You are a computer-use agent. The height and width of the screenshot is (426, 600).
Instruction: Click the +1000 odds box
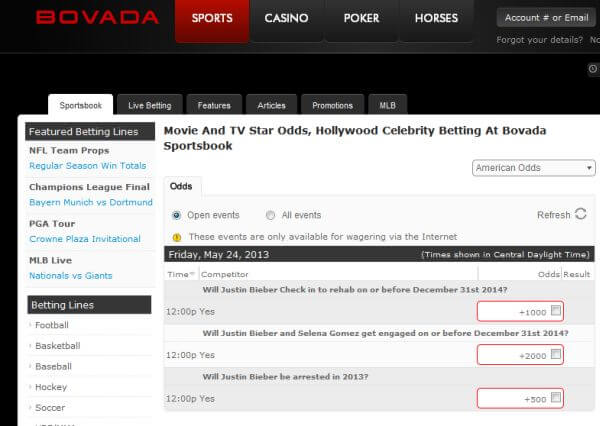pyautogui.click(x=520, y=312)
